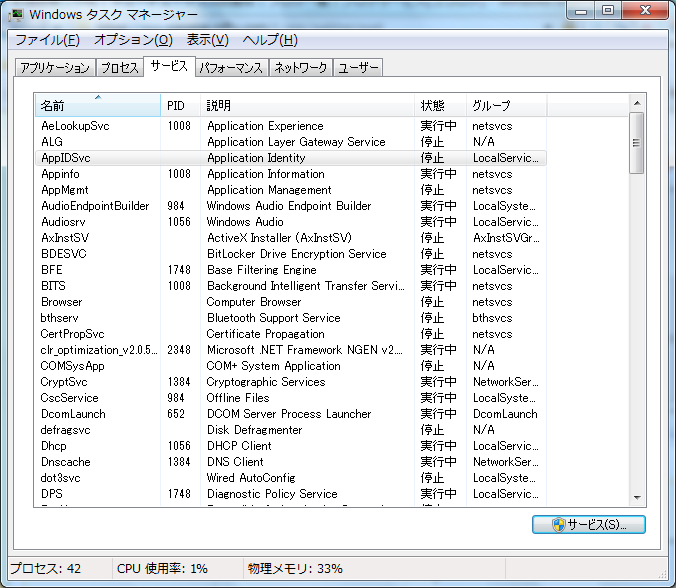Select the Appinfo service row

(x=291, y=174)
